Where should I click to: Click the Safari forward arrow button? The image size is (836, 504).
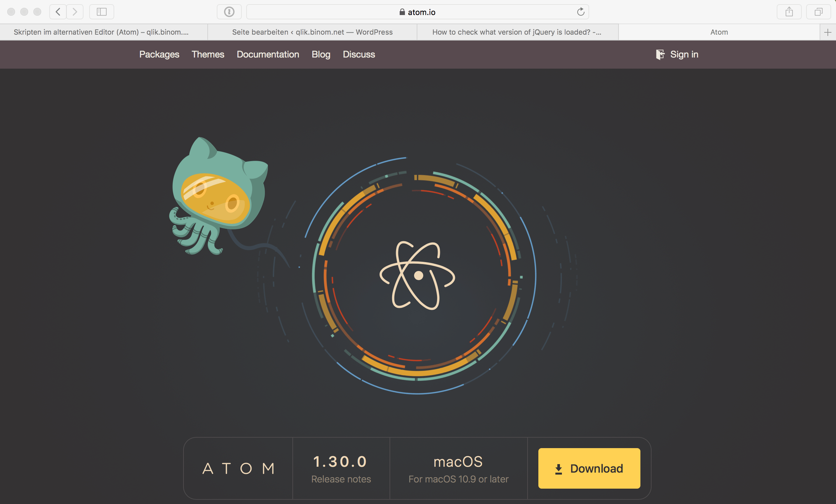coord(75,12)
